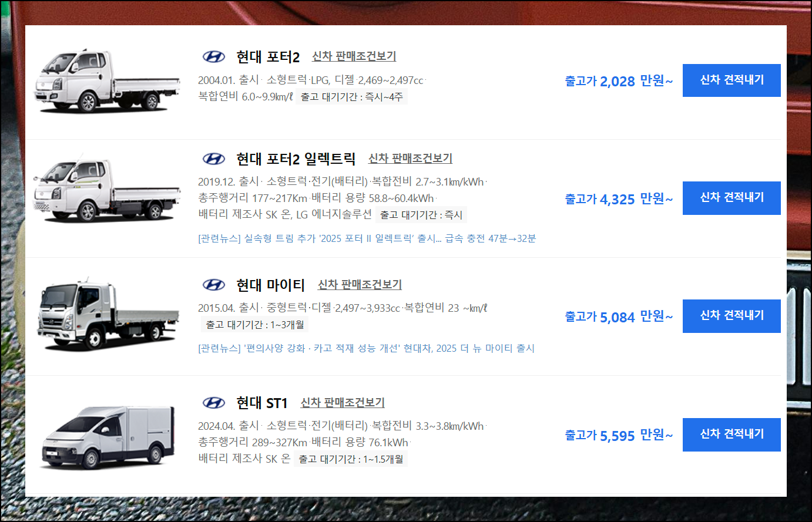Click Hyundai logo beside 현대 포터2
Image resolution: width=812 pixels, height=522 pixels.
click(214, 56)
